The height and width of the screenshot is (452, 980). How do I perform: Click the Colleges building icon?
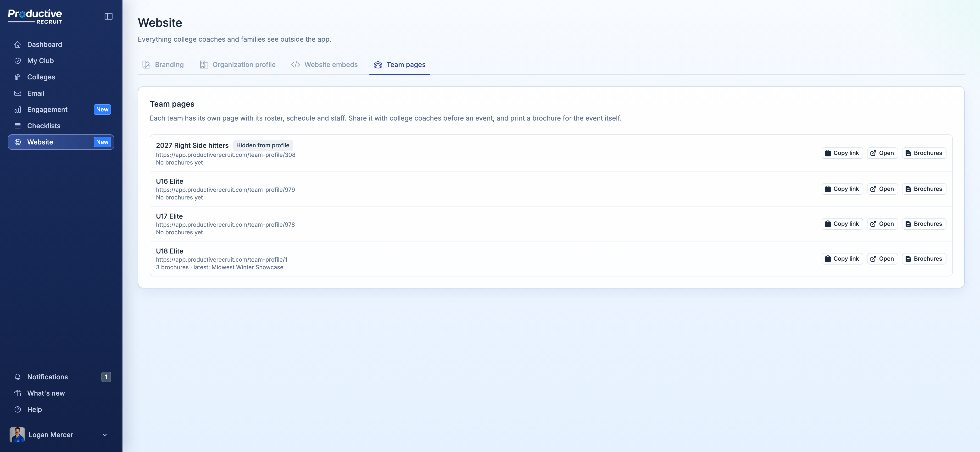coord(17,77)
